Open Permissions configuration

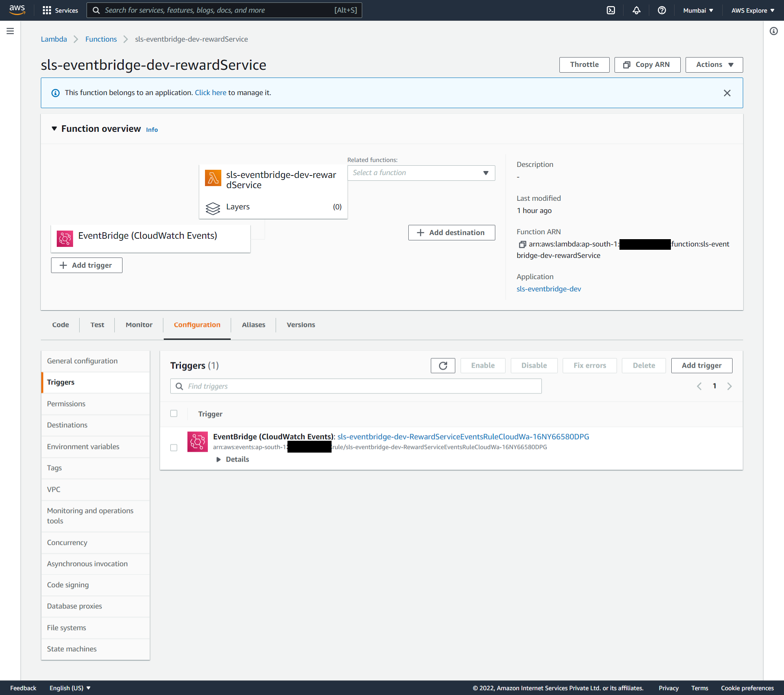tap(96, 404)
